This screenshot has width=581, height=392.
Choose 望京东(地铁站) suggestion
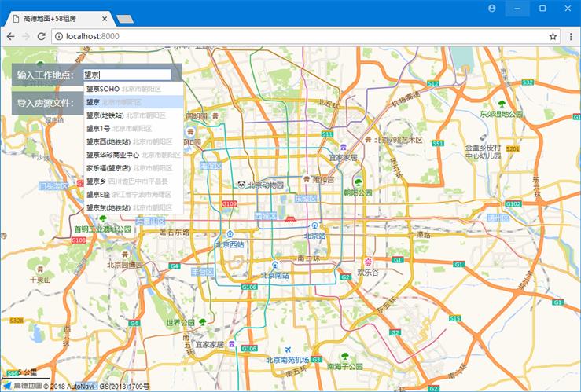134,207
